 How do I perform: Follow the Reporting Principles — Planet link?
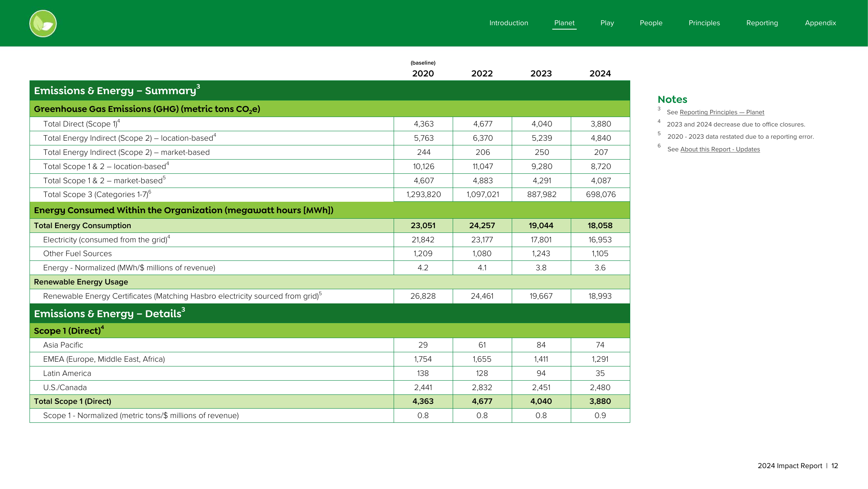coord(722,112)
